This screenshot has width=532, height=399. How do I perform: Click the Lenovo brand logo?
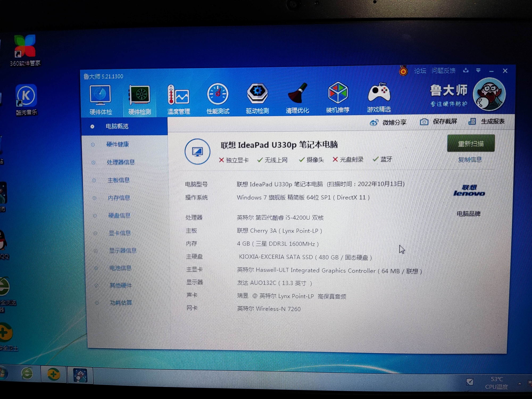tap(469, 190)
